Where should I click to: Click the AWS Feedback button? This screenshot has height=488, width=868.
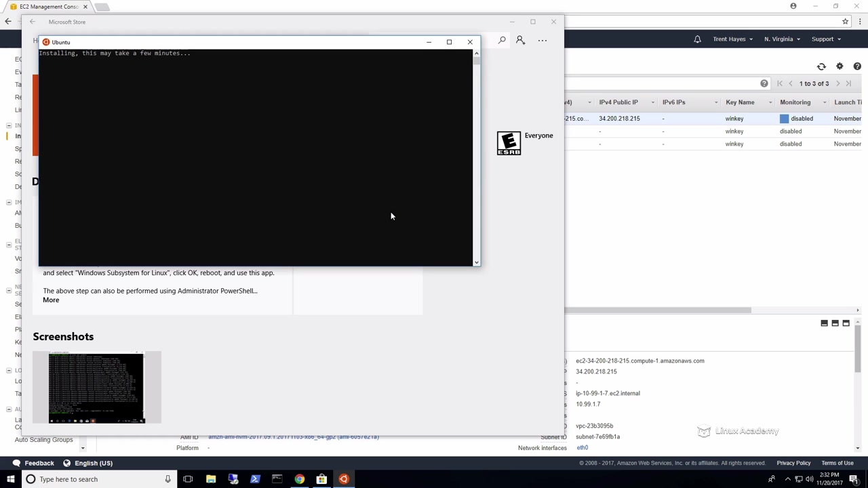click(34, 463)
